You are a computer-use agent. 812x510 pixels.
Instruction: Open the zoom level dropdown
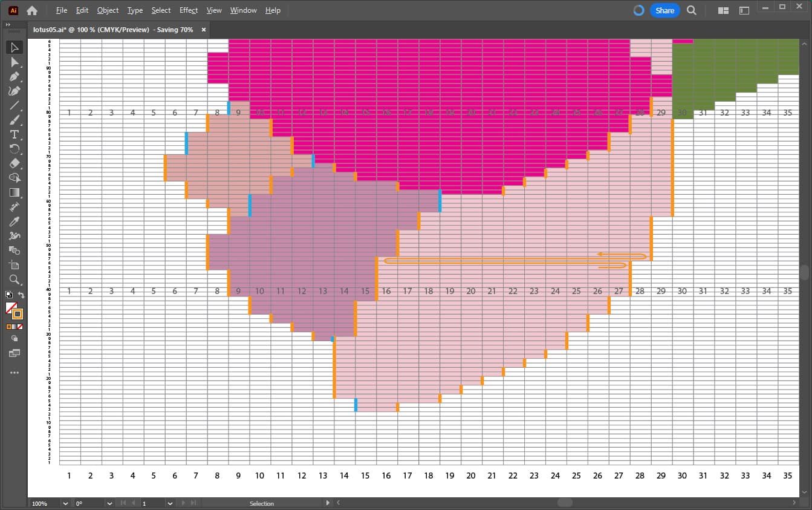click(65, 503)
